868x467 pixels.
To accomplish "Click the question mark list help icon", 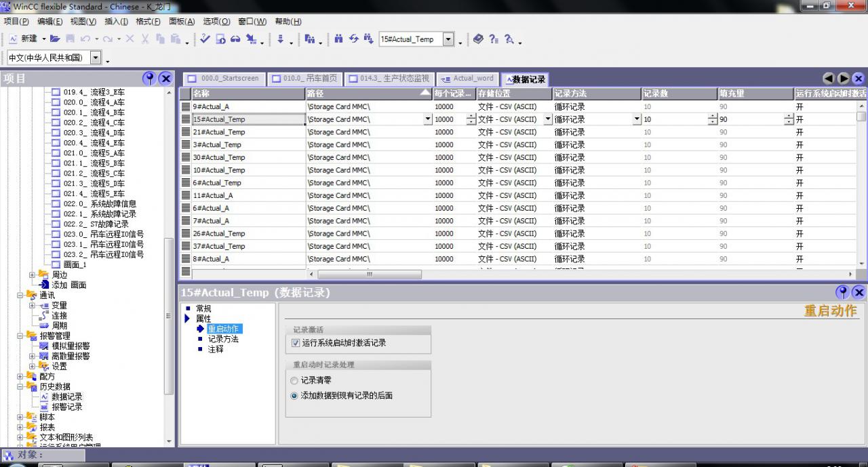I will (x=494, y=39).
